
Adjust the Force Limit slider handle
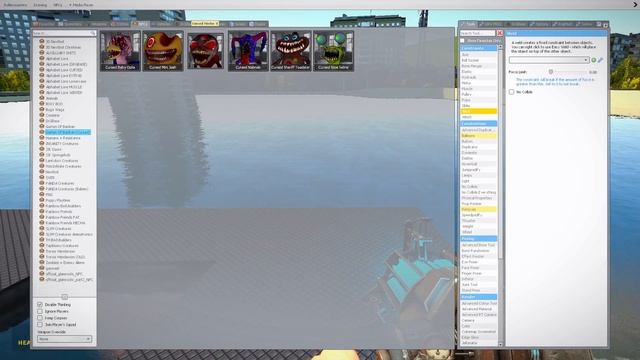coord(551,72)
